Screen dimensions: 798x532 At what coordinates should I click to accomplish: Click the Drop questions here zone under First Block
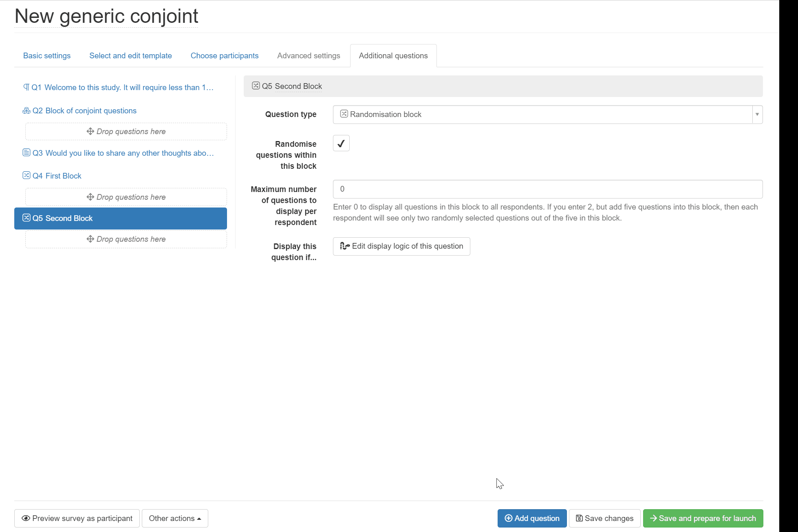[x=126, y=197]
